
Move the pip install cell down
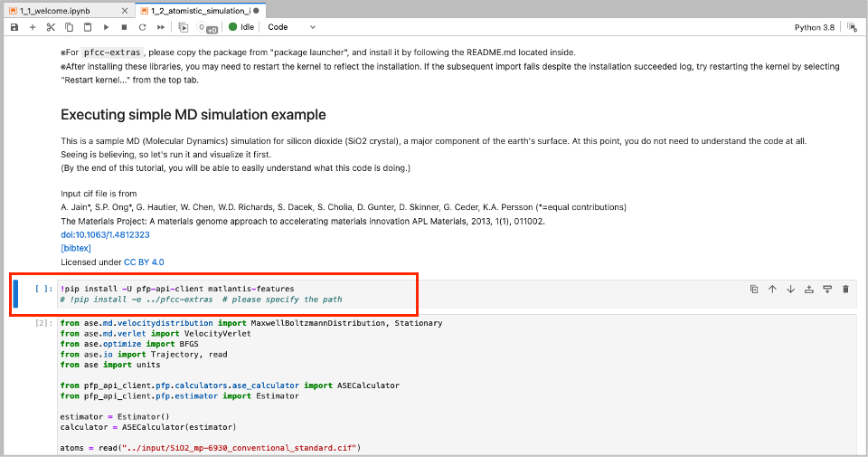point(790,289)
